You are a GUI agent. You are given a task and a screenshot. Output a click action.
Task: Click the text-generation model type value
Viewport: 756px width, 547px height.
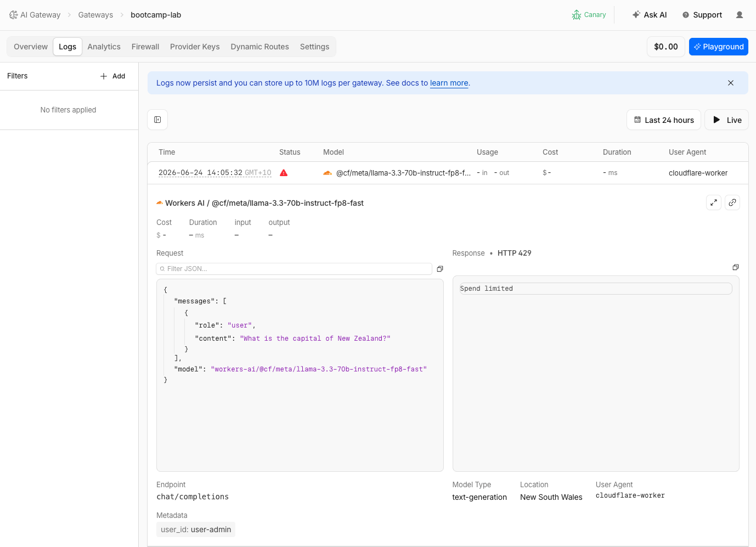pos(479,497)
